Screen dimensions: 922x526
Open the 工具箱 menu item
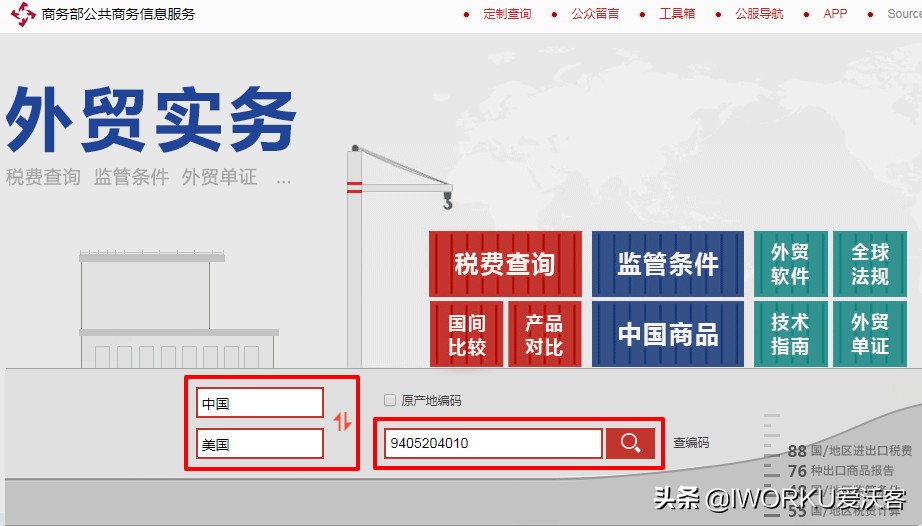pyautogui.click(x=677, y=14)
